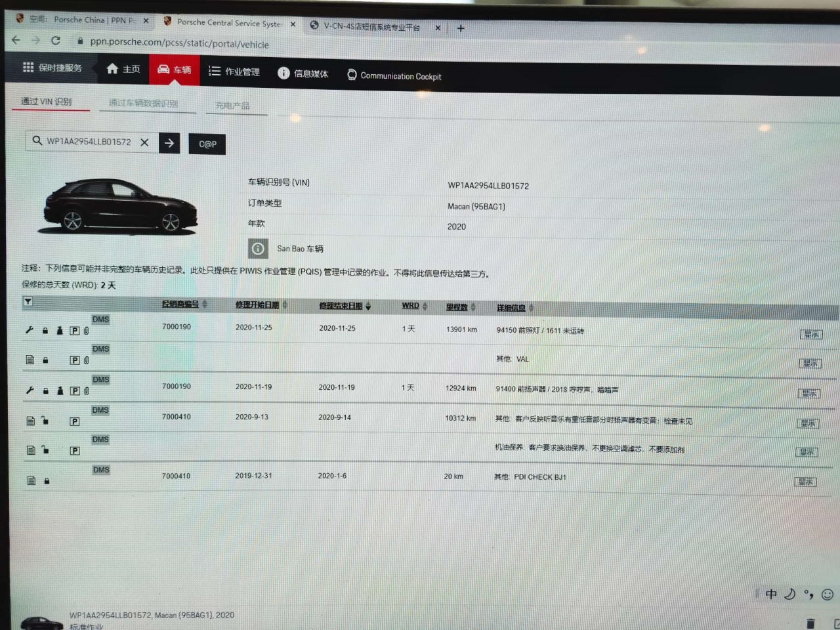Switch to V-CN-4S店短信系统专业平台 browser tab
The image size is (840, 630).
tap(372, 27)
